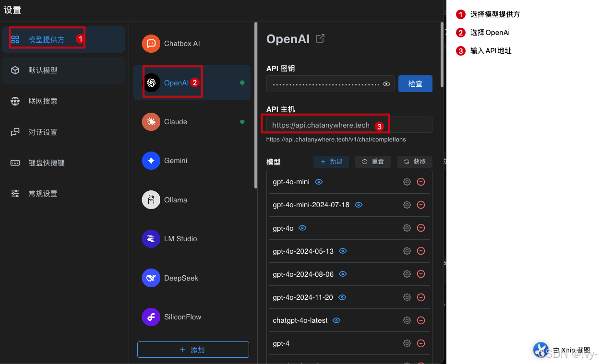Select the OpenAI provider logo
Image resolution: width=600 pixels, height=364 pixels.
151,83
